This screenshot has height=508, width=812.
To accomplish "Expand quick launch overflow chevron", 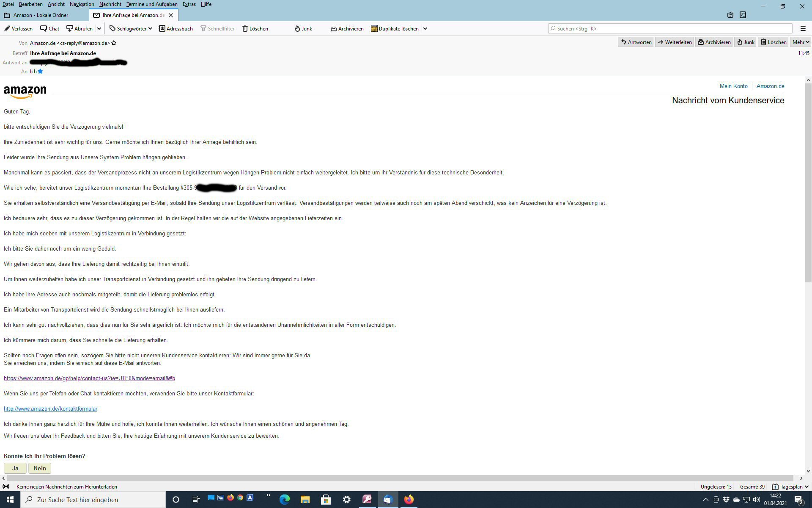I will click(x=268, y=496).
